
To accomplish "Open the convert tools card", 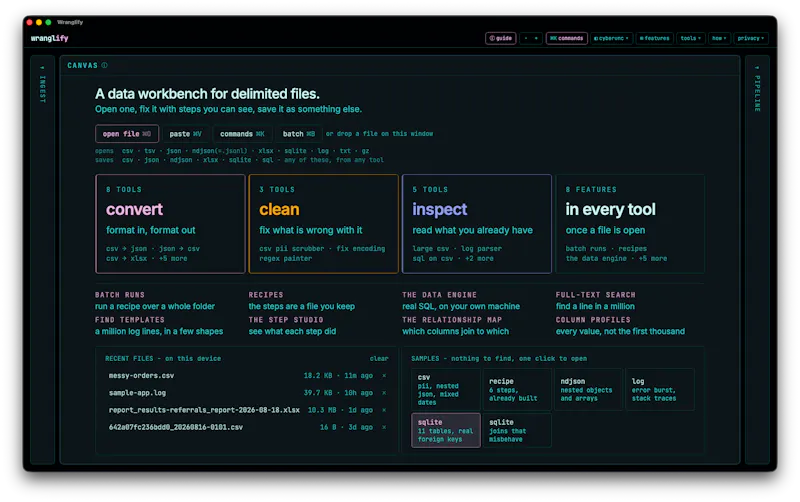I will pyautogui.click(x=170, y=224).
